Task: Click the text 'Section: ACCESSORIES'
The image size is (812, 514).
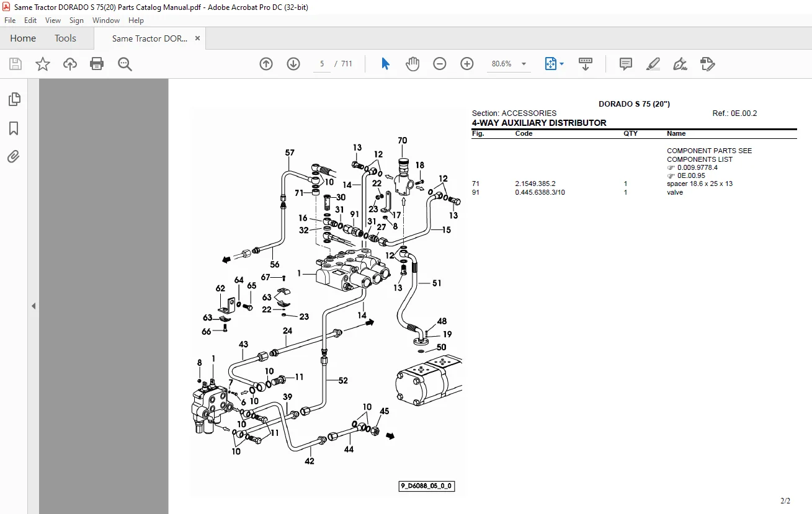Action: [x=514, y=113]
